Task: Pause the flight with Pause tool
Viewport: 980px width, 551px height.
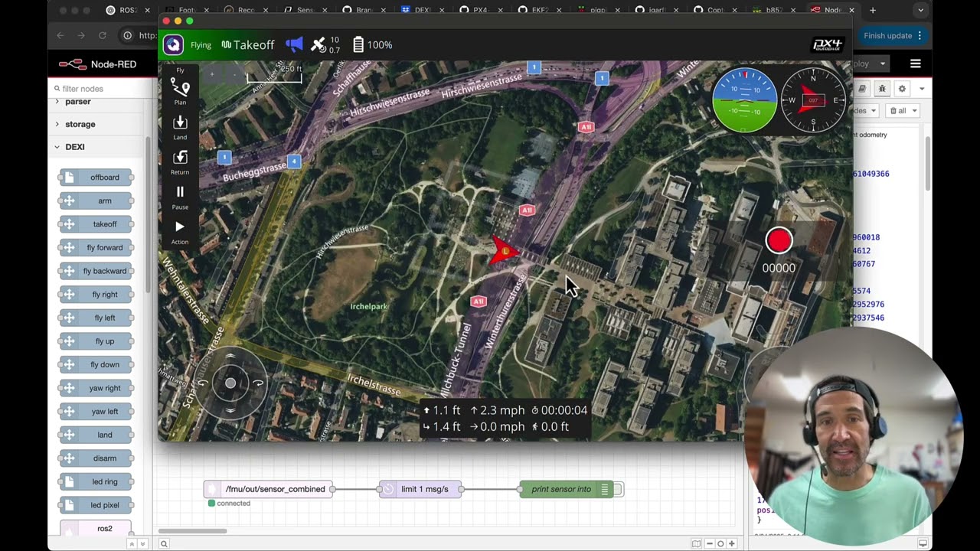Action: tap(180, 197)
